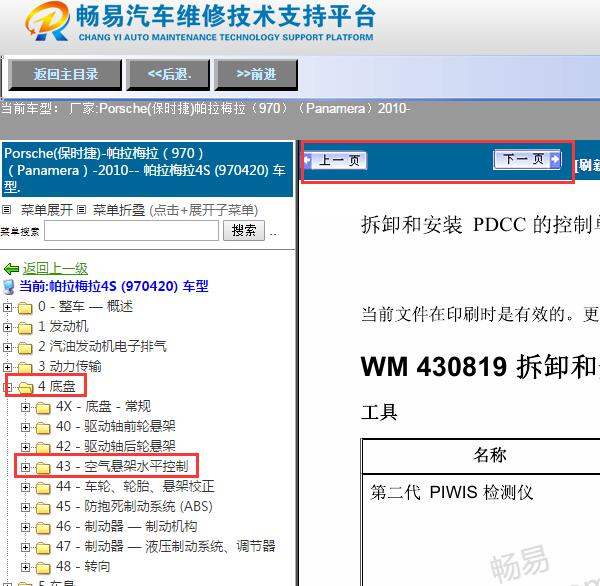Select the 4 底盘 tree item
Screen dimensions: 600x586
(x=57, y=387)
